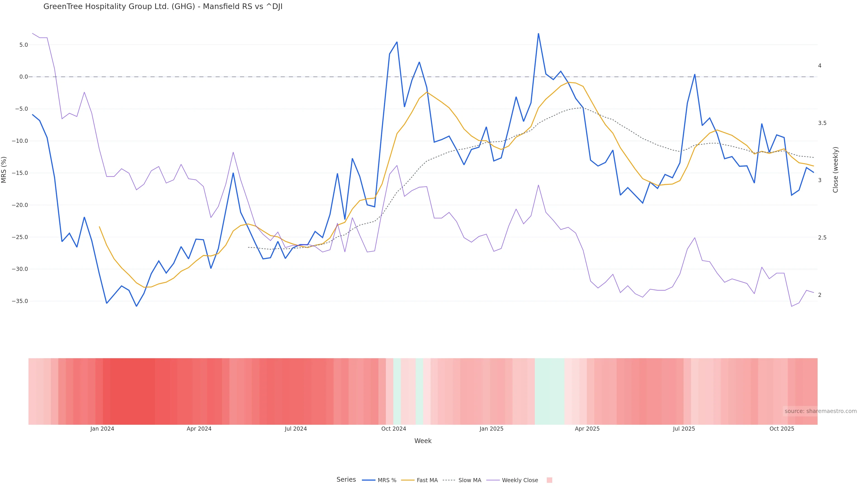Click the widest green band in heatmap strip

coord(549,391)
